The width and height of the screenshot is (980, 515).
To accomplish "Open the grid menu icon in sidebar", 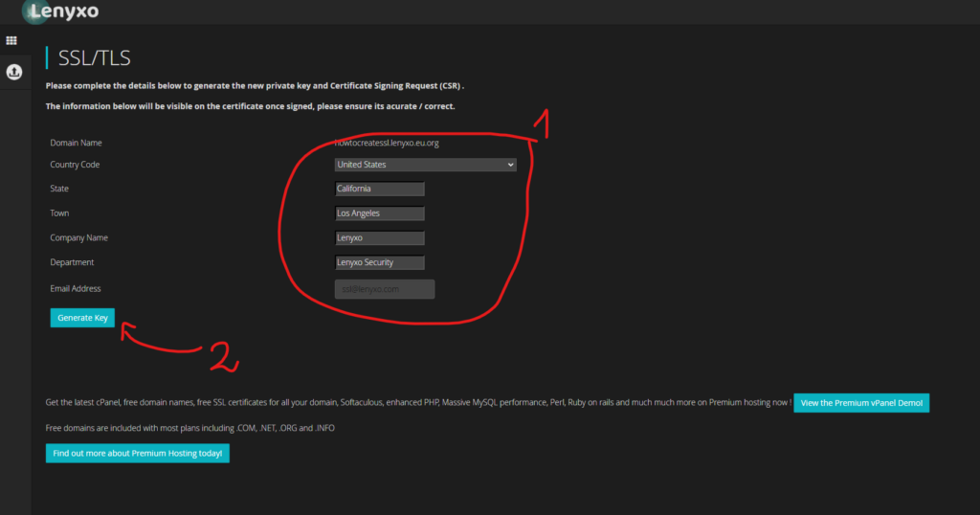I will click(x=11, y=40).
